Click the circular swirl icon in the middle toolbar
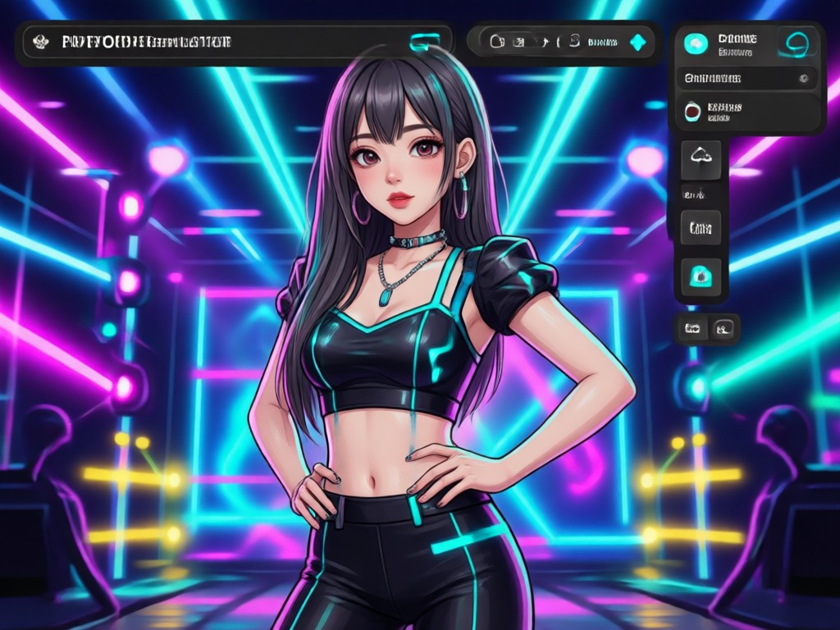The width and height of the screenshot is (840, 630). [x=574, y=41]
